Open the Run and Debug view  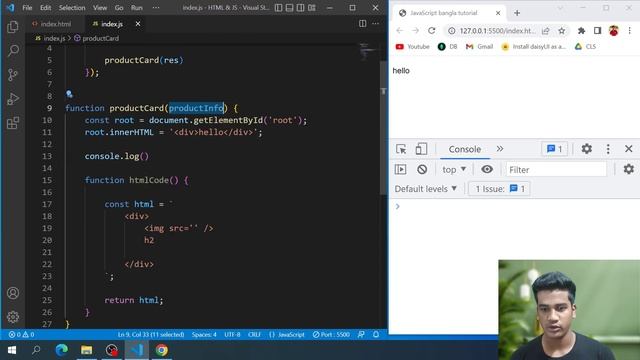[13, 99]
